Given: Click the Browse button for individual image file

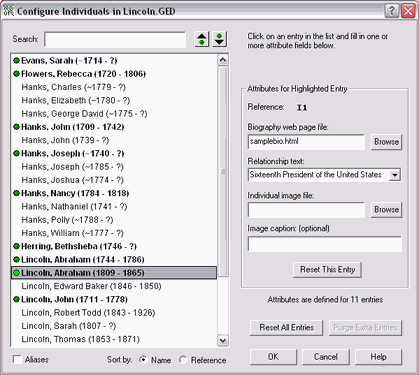Looking at the screenshot, I should pos(386,210).
